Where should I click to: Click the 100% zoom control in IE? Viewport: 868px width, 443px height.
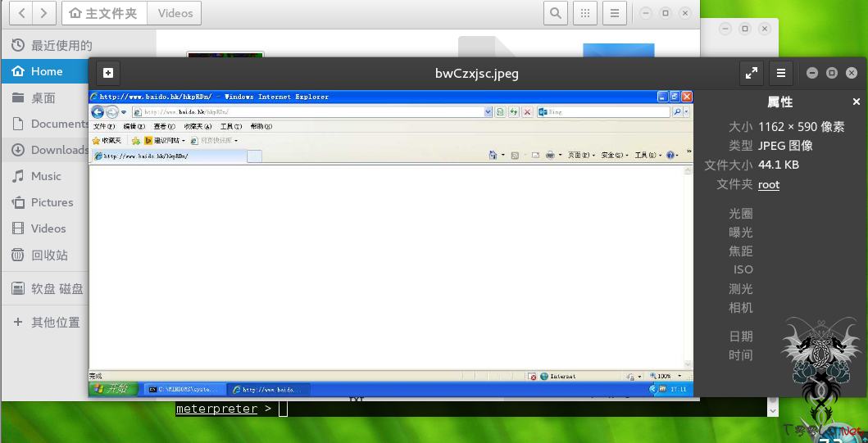pyautogui.click(x=666, y=376)
